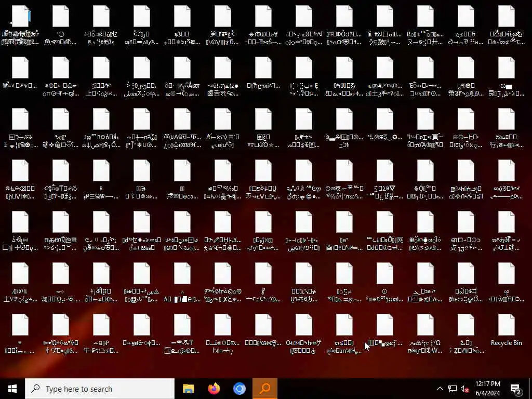532x399 pixels.
Task: Open the notification center with badge 2
Action: (x=516, y=389)
